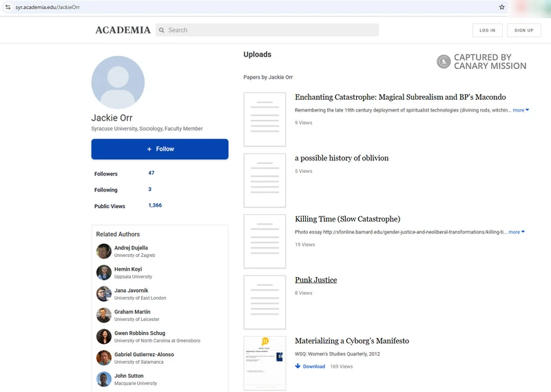This screenshot has width=551, height=392.
Task: Expand 'more' on Enchanting Catastrophe description
Action: (521, 110)
